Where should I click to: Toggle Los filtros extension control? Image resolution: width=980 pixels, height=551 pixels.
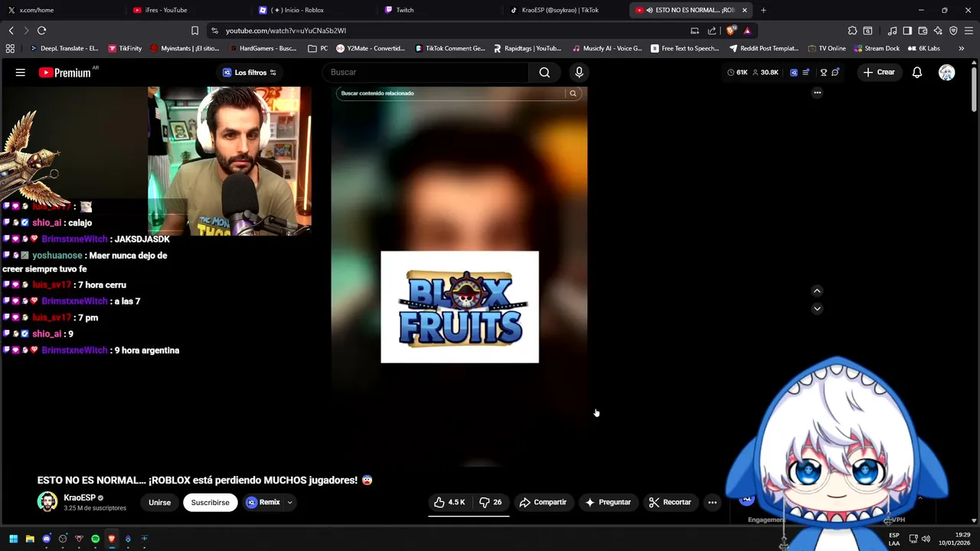point(249,72)
